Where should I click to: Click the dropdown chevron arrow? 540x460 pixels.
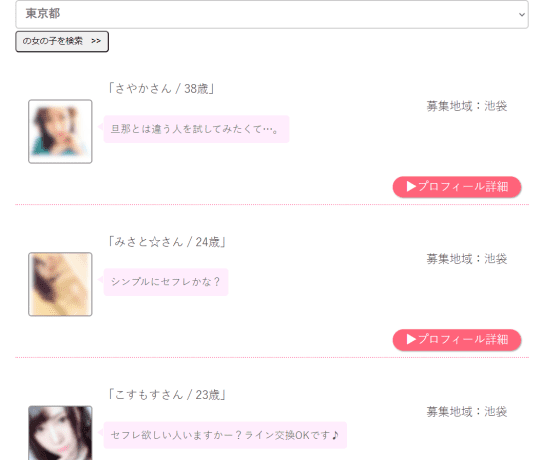pyautogui.click(x=522, y=14)
